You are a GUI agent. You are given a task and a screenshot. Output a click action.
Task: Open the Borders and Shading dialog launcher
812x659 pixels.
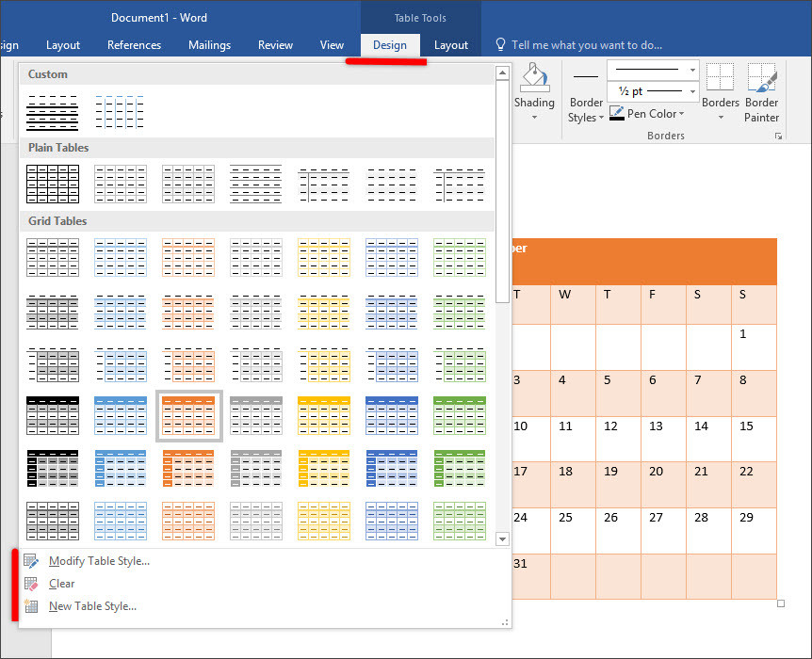coord(778,136)
